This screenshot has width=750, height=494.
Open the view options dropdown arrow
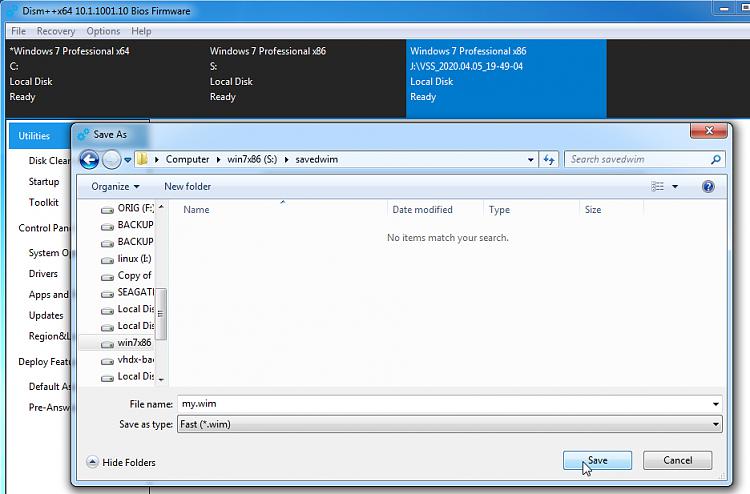click(x=675, y=187)
